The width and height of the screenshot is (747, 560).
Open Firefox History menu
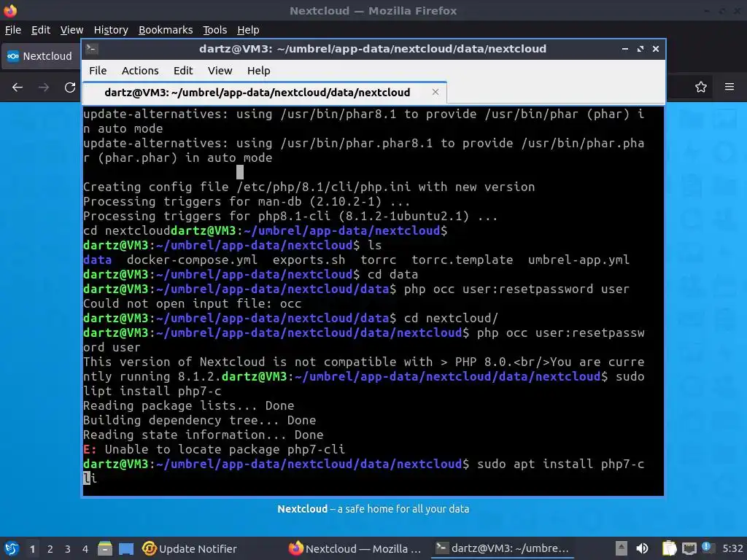[111, 30]
